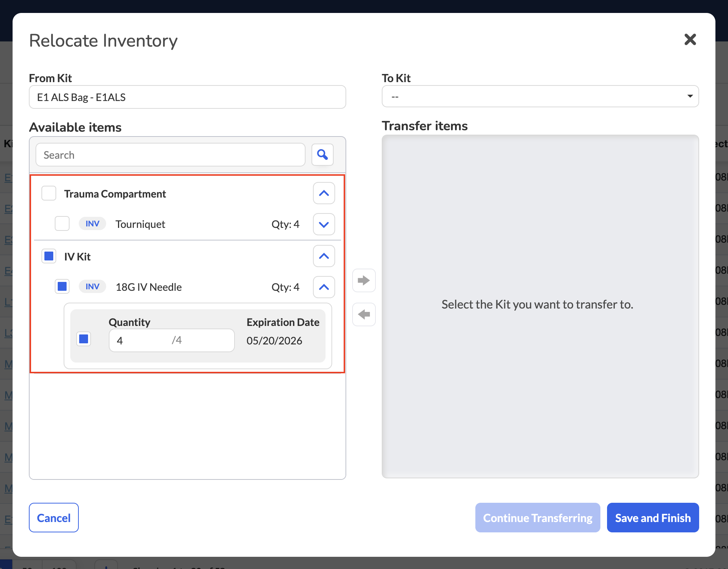Check the Tourniquet checkbox
728x569 pixels.
[x=62, y=223]
